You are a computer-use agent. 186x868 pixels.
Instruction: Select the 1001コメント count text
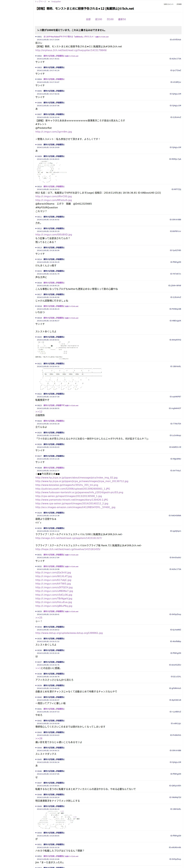click(x=168, y=4)
